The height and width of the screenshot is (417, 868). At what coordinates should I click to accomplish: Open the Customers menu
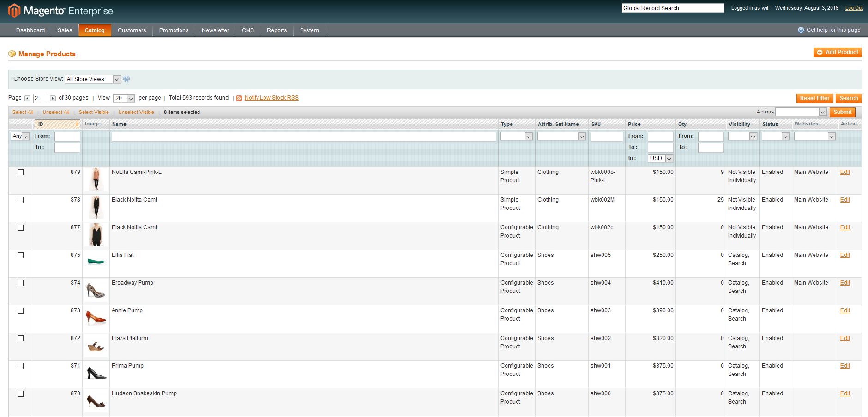click(x=132, y=30)
